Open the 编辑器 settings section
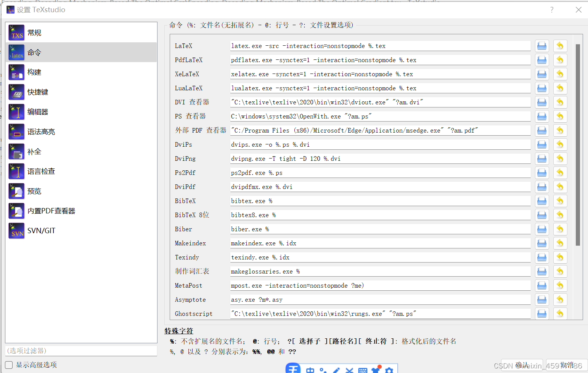This screenshot has width=588, height=373. tap(37, 112)
